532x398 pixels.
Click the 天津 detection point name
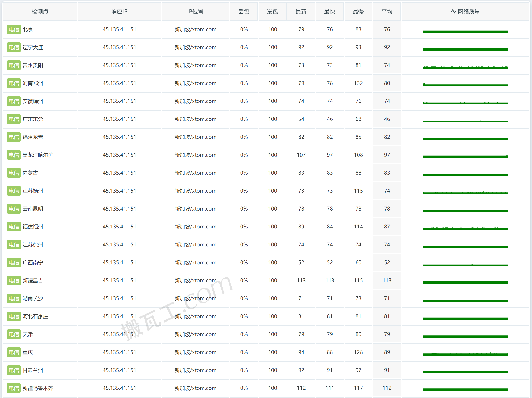pyautogui.click(x=28, y=334)
